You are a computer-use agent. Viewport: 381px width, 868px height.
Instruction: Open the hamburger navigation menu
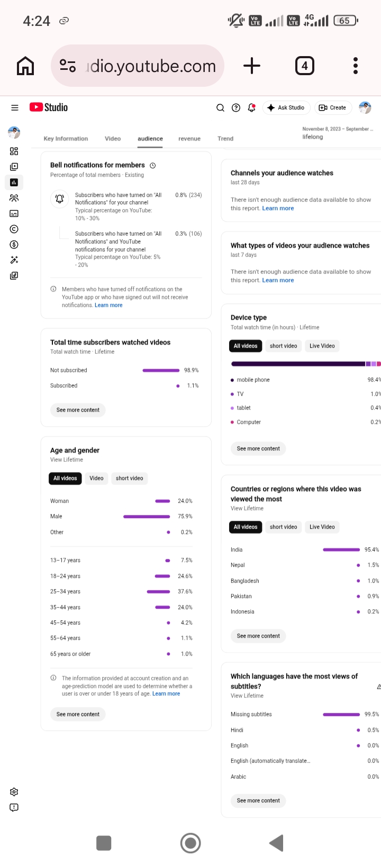[x=15, y=107]
